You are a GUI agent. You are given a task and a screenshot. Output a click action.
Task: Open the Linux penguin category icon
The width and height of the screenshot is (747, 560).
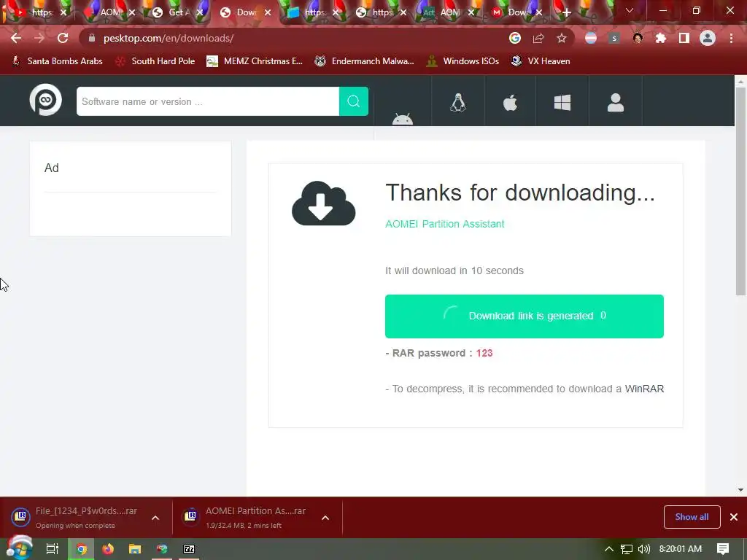tap(458, 102)
